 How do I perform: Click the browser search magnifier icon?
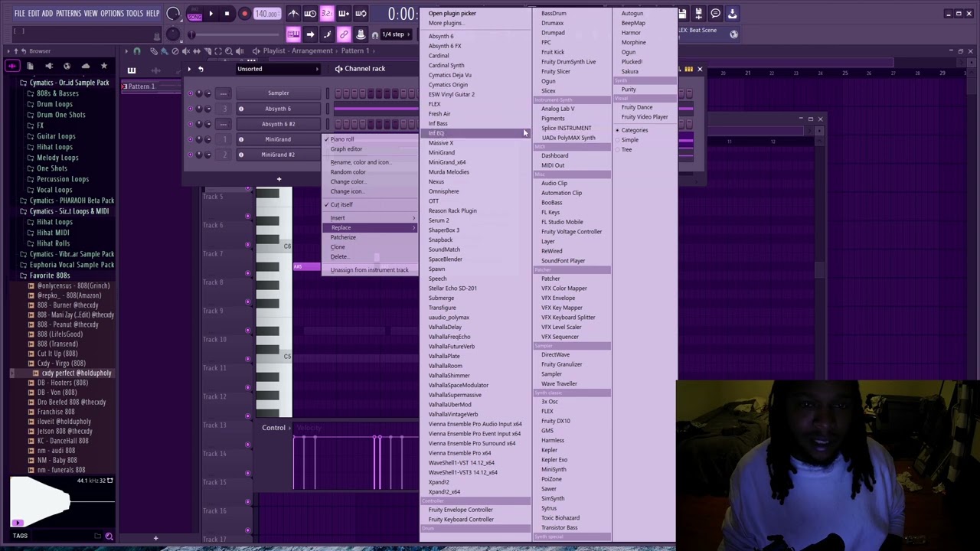(109, 536)
